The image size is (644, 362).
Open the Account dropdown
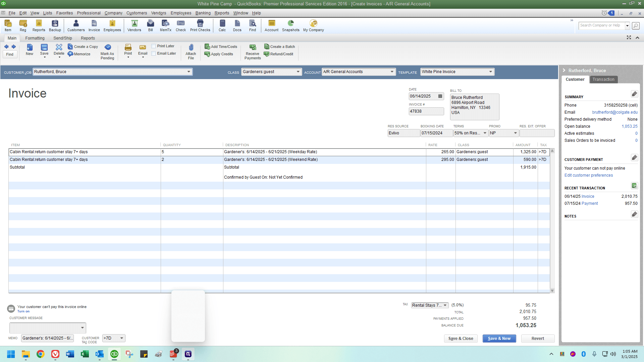point(392,72)
